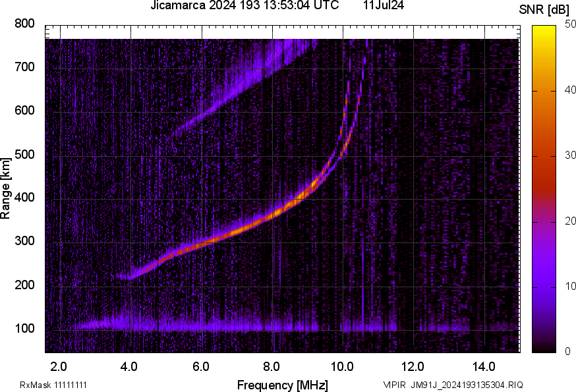This screenshot has height=392, width=576.
Task: Click the 14.0 frequency tick label
Action: pyautogui.click(x=484, y=367)
